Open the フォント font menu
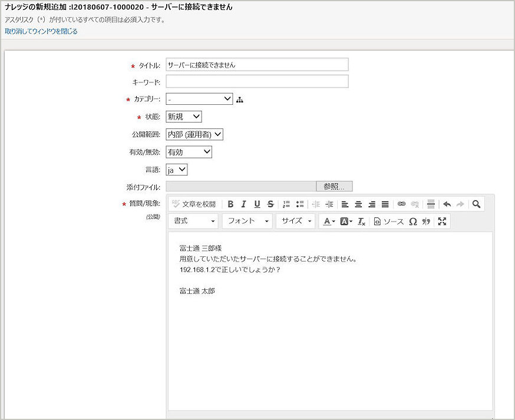The image size is (515, 420). click(x=248, y=221)
